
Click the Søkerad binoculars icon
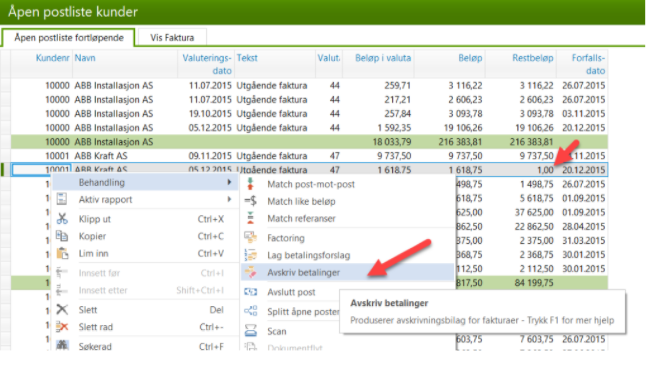62,345
